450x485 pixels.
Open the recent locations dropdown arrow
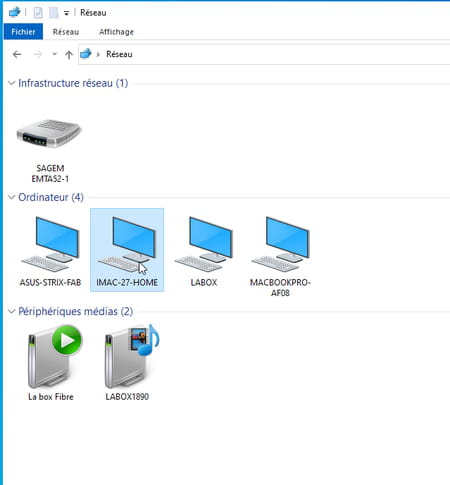[x=54, y=54]
